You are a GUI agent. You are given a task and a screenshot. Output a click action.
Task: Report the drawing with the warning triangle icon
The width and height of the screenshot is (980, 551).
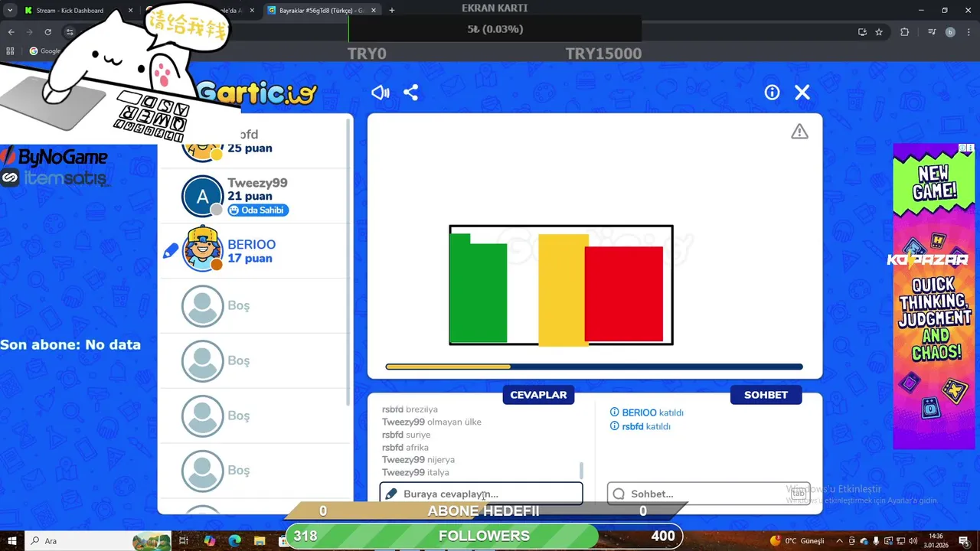tap(799, 132)
